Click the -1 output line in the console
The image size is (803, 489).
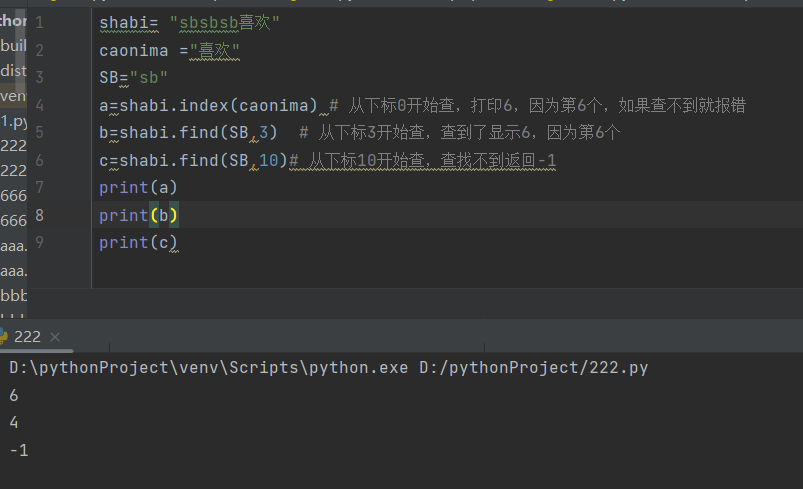coord(18,450)
